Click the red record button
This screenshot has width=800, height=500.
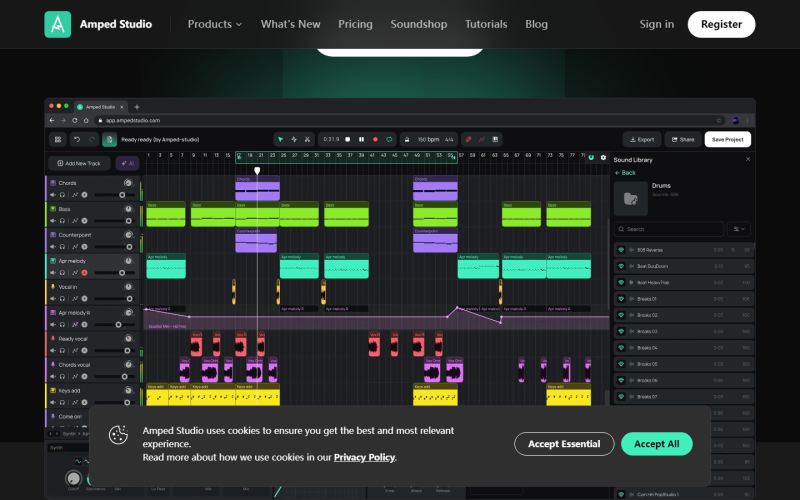tap(375, 139)
